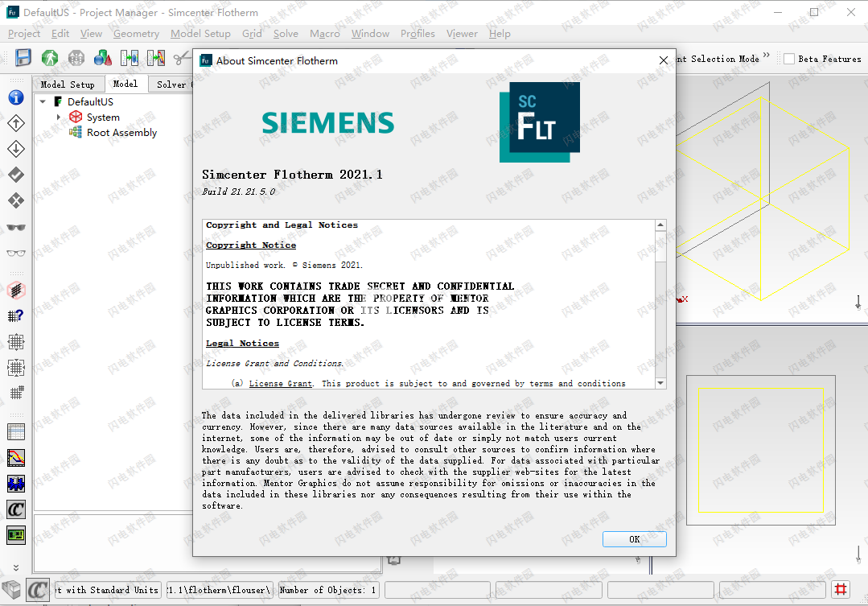Select the Root Assembly tree item
The height and width of the screenshot is (606, 868).
(121, 133)
